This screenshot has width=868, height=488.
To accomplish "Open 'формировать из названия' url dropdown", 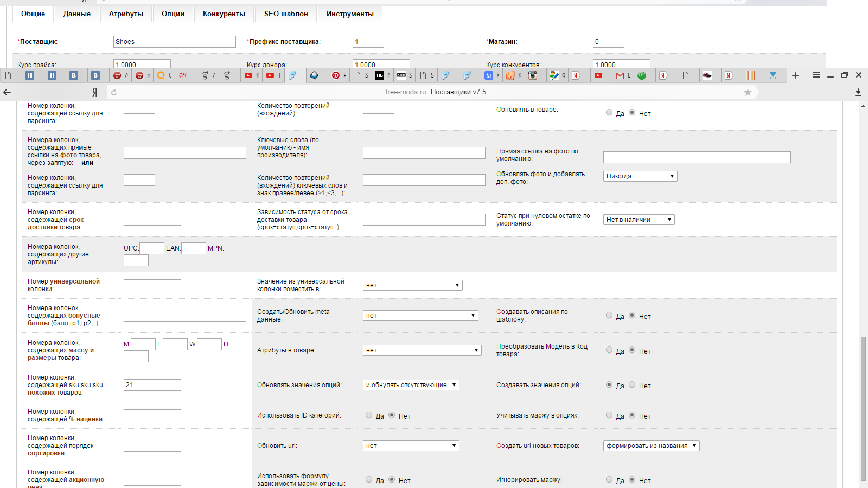I will tap(651, 446).
